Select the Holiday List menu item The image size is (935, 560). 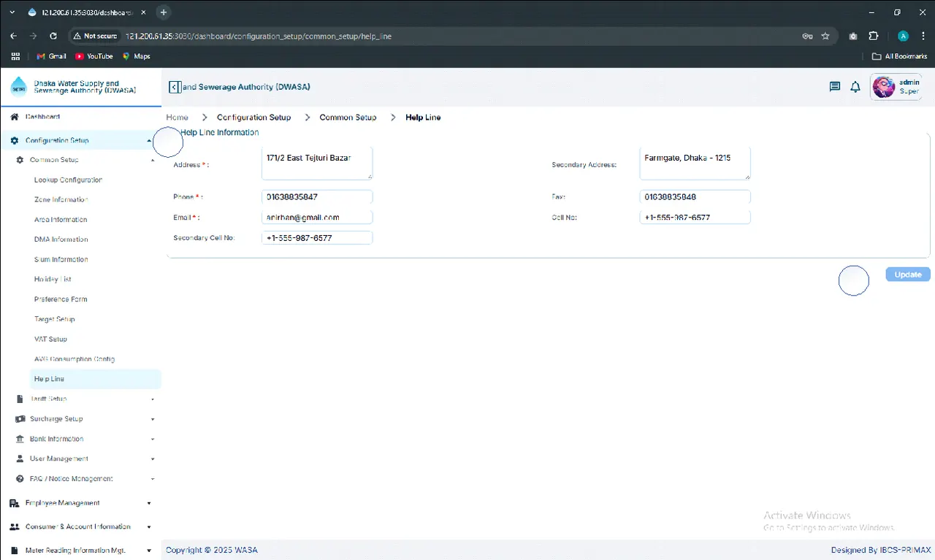coord(53,279)
